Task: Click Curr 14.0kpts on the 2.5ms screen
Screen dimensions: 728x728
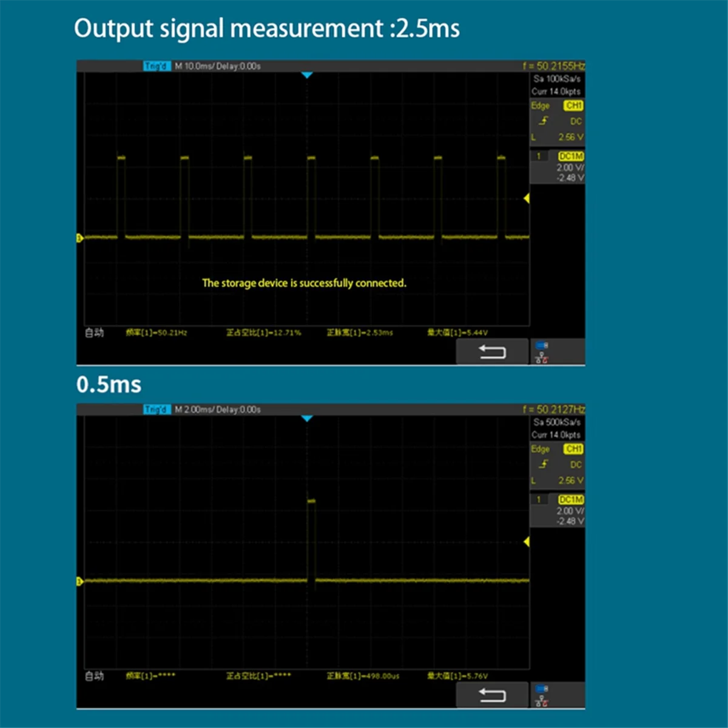Action: coord(556,92)
